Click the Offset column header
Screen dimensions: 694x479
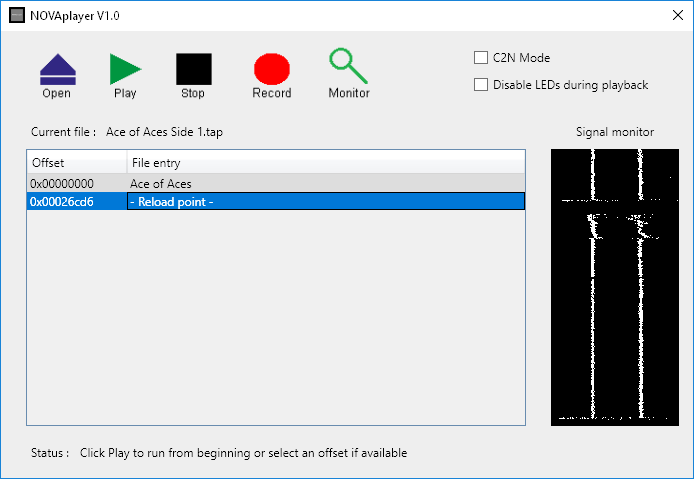point(77,162)
